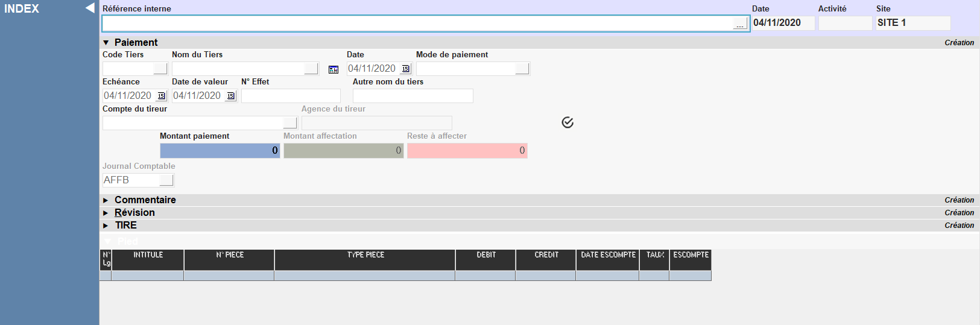
Task: Collapse the INDEX sidebar with arrow
Action: pos(90,8)
